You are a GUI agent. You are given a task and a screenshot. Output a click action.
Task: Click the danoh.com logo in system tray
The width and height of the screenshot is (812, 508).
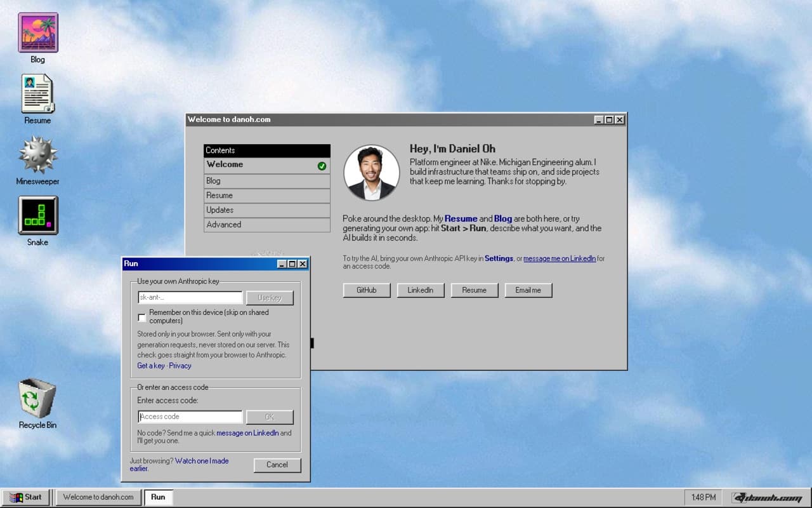pos(766,497)
